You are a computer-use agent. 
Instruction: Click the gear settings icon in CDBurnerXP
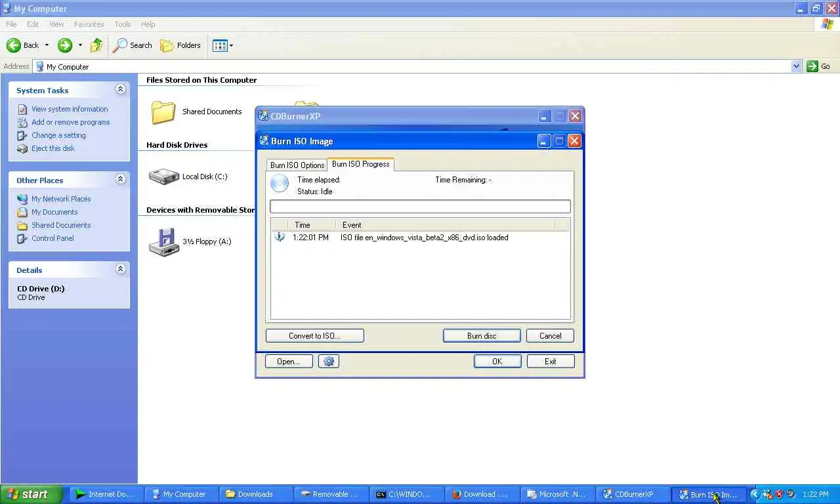coord(329,362)
